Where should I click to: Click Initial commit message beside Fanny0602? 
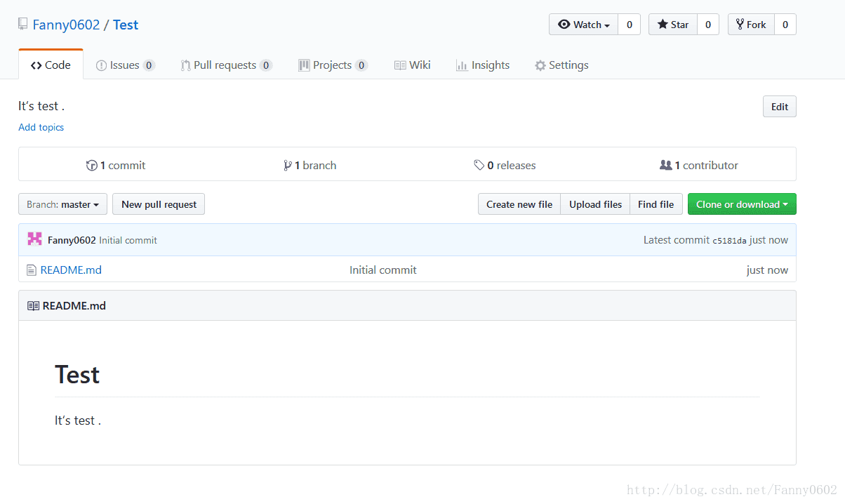[x=128, y=240]
